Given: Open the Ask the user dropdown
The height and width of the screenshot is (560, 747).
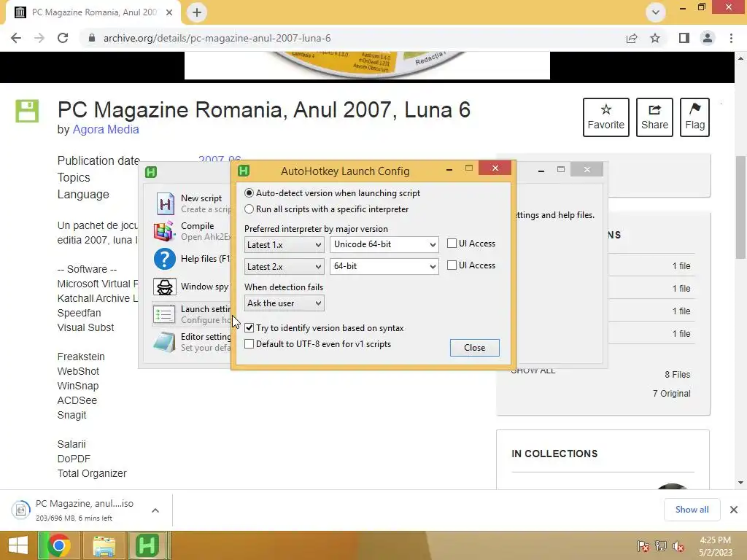Looking at the screenshot, I should click(284, 303).
